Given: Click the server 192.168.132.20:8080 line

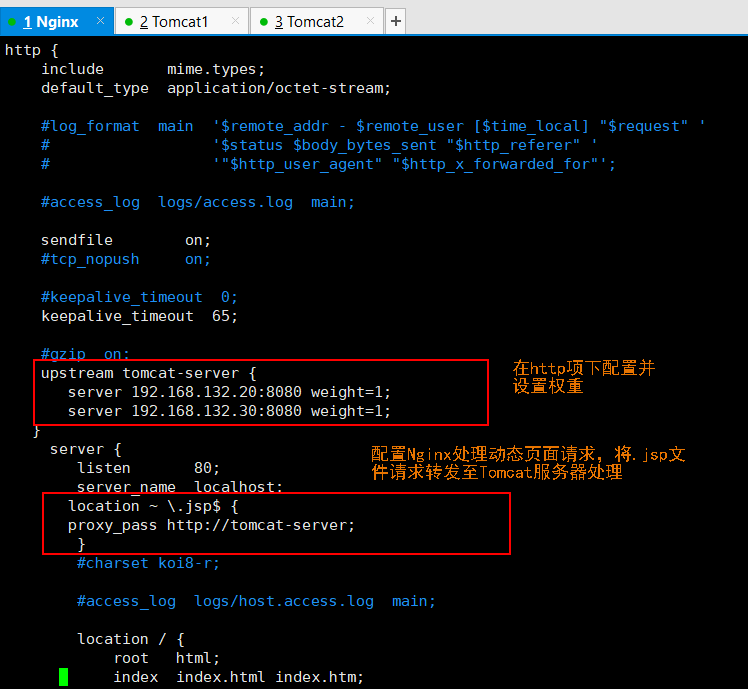Looking at the screenshot, I should click(229, 392).
